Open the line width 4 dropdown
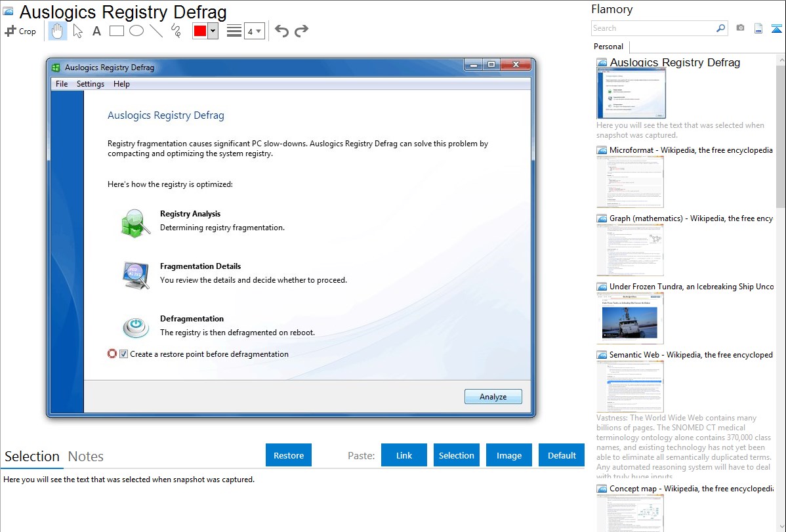 pyautogui.click(x=254, y=31)
